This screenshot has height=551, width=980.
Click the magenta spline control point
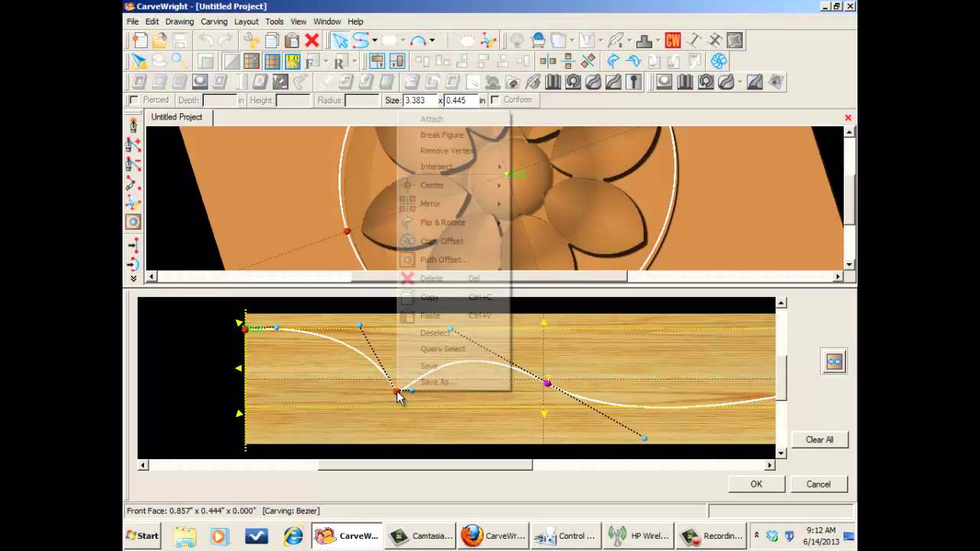[547, 383]
